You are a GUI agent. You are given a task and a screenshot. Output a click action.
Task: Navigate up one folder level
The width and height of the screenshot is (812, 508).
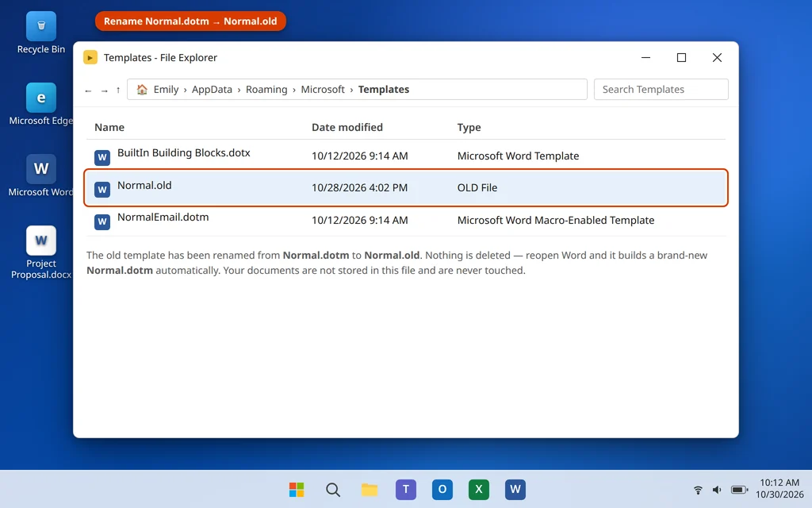click(118, 90)
